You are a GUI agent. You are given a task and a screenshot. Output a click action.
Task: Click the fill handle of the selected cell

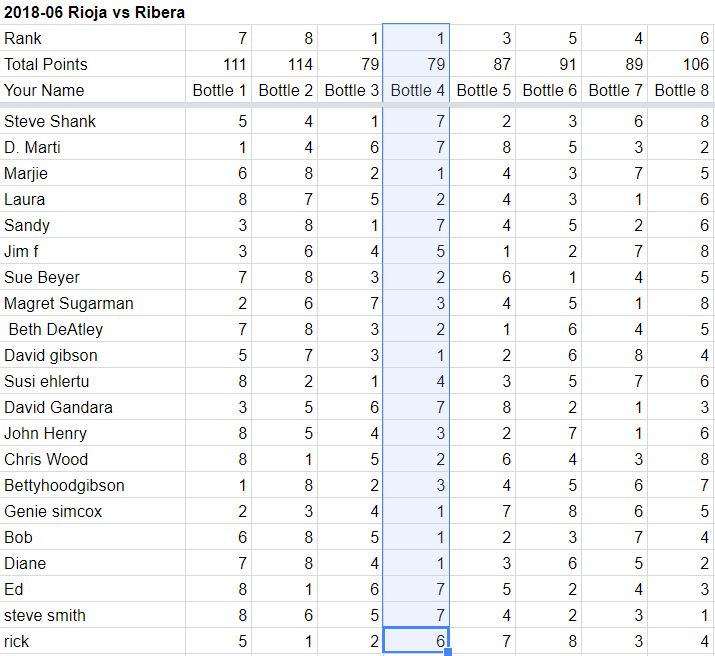pyautogui.click(x=449, y=653)
